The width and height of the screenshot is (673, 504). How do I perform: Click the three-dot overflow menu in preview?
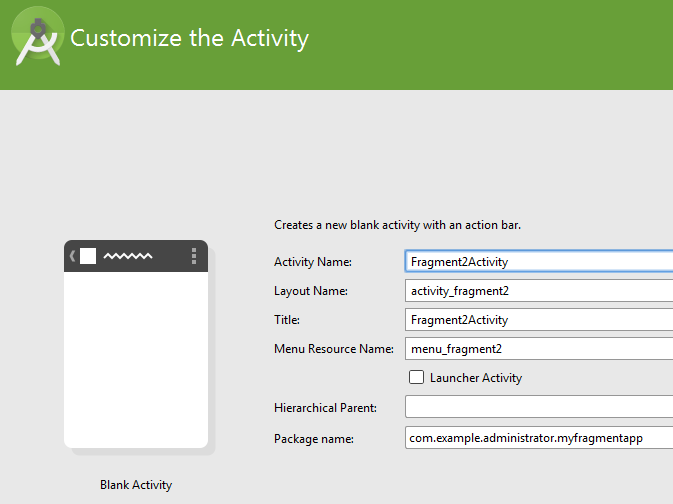[x=194, y=256]
